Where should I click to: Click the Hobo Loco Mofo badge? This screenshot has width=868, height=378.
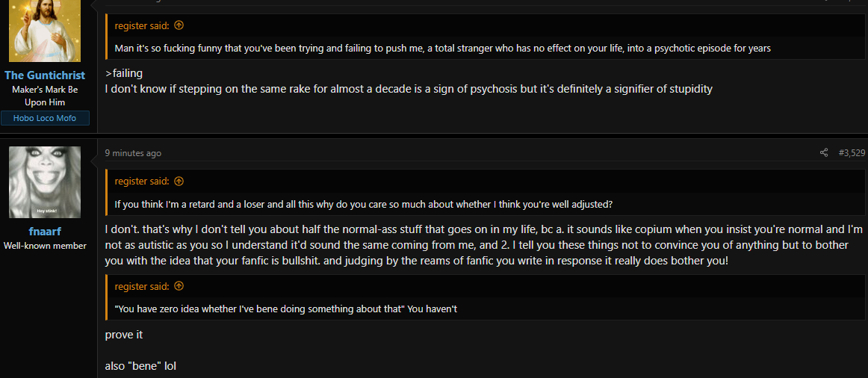(x=45, y=118)
